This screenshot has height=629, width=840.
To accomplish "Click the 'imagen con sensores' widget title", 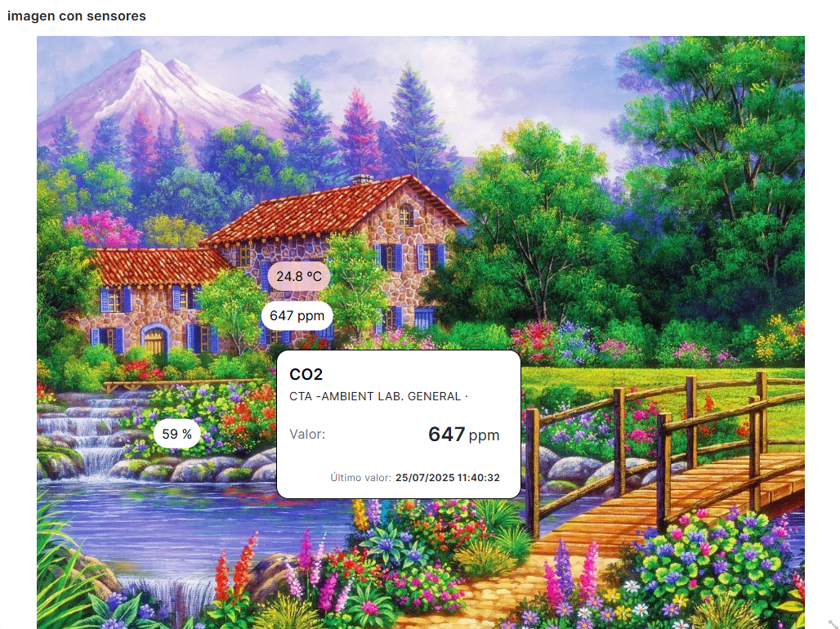I will [77, 16].
